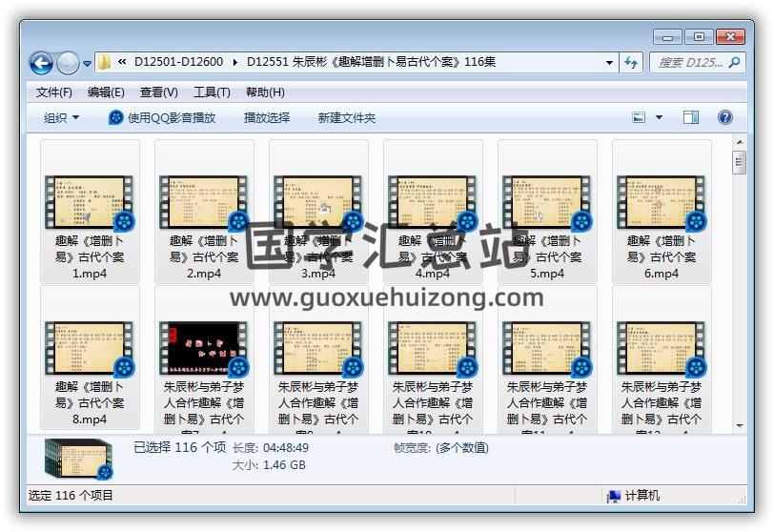Click the vertical scrollbar thumb

[740, 162]
